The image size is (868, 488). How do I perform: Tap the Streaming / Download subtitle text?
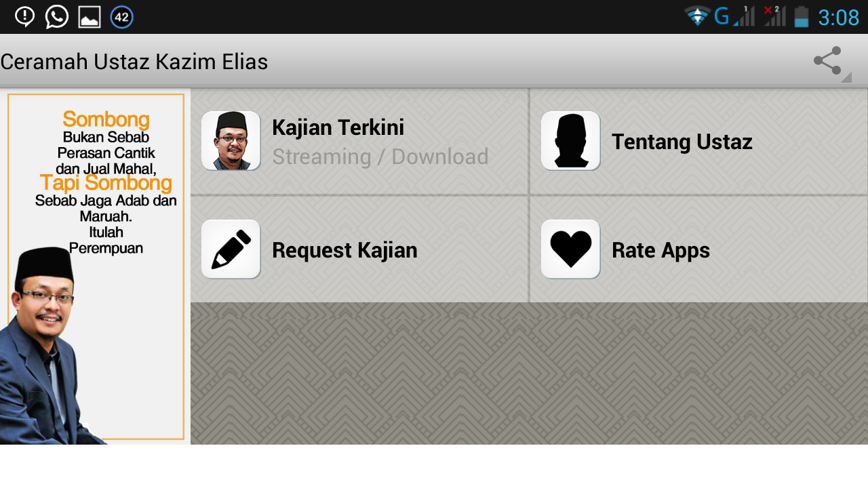[x=380, y=157]
